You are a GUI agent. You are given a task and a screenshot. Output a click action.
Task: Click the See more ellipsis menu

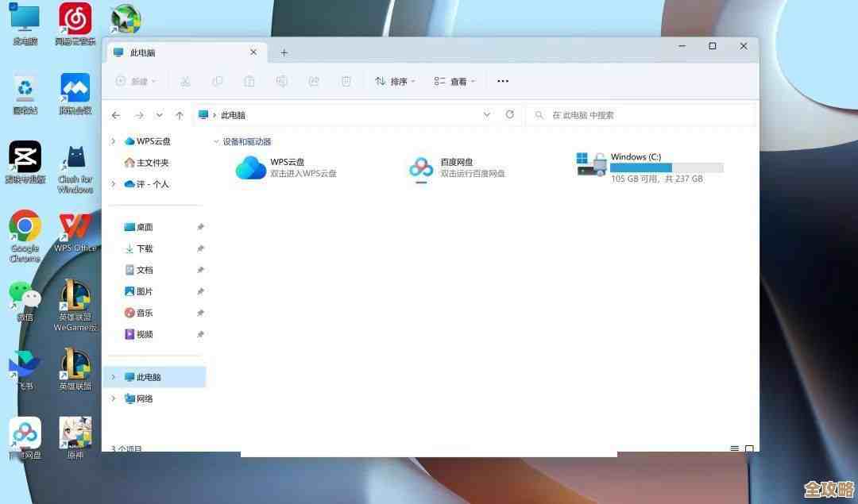(503, 81)
